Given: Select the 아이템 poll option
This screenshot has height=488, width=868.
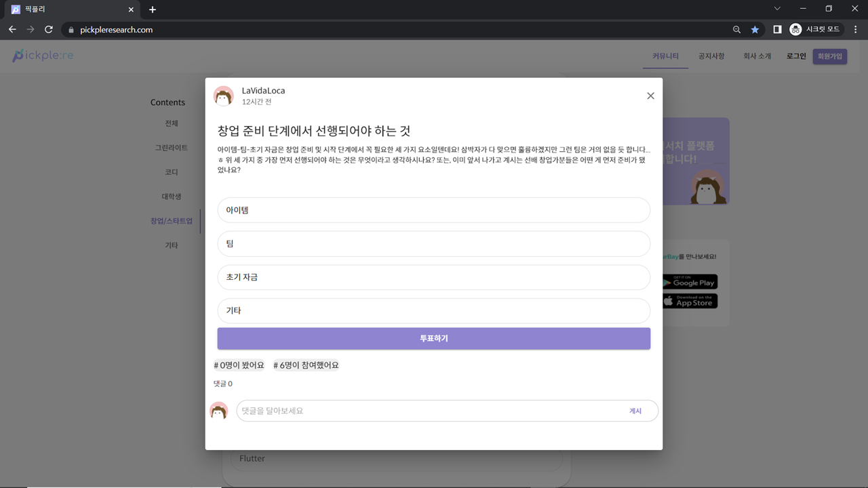Looking at the screenshot, I should (x=434, y=210).
